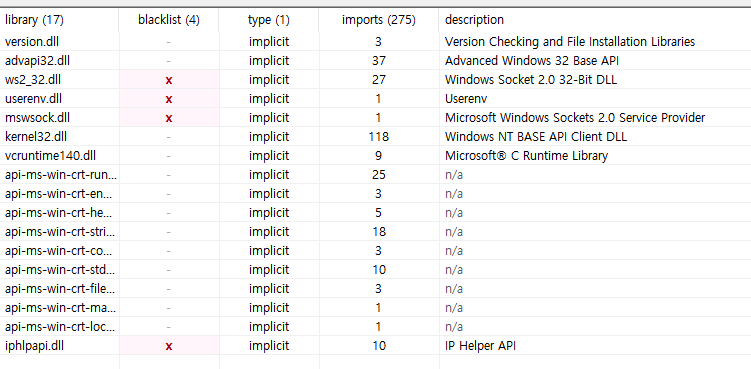
Task: Click the type (1) column header
Action: click(x=269, y=20)
